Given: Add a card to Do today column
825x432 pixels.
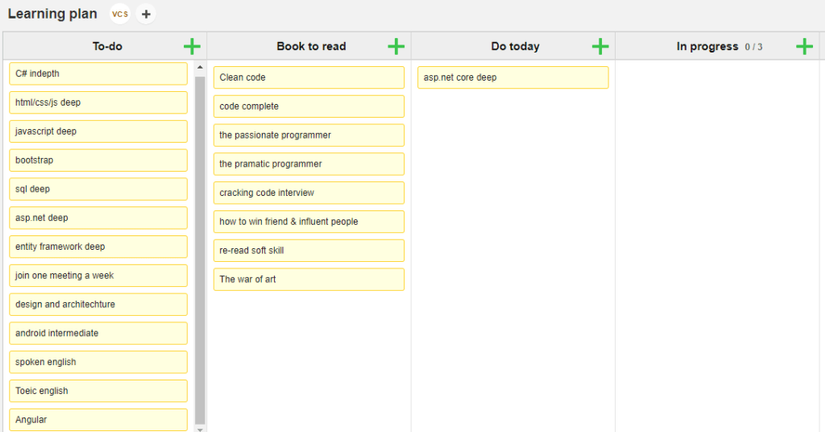Looking at the screenshot, I should pos(600,46).
